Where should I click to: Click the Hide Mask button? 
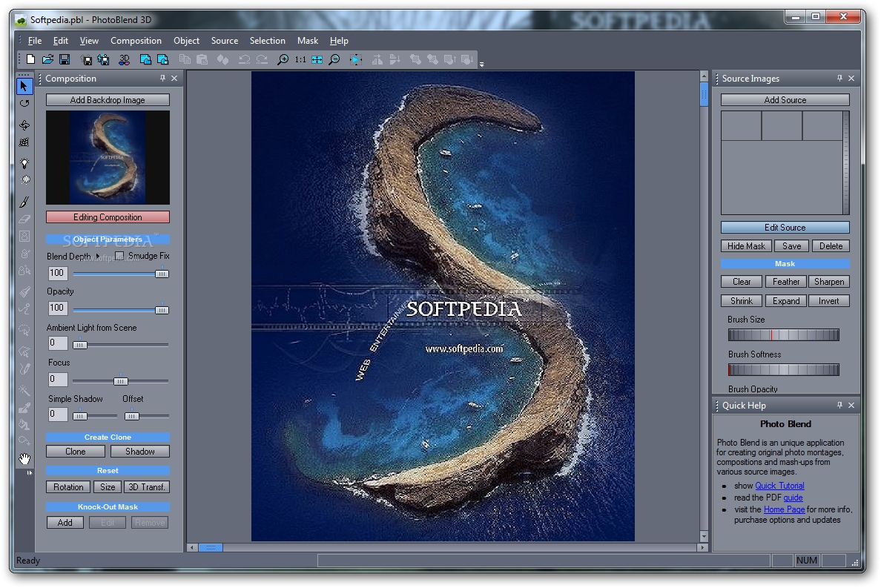(746, 245)
